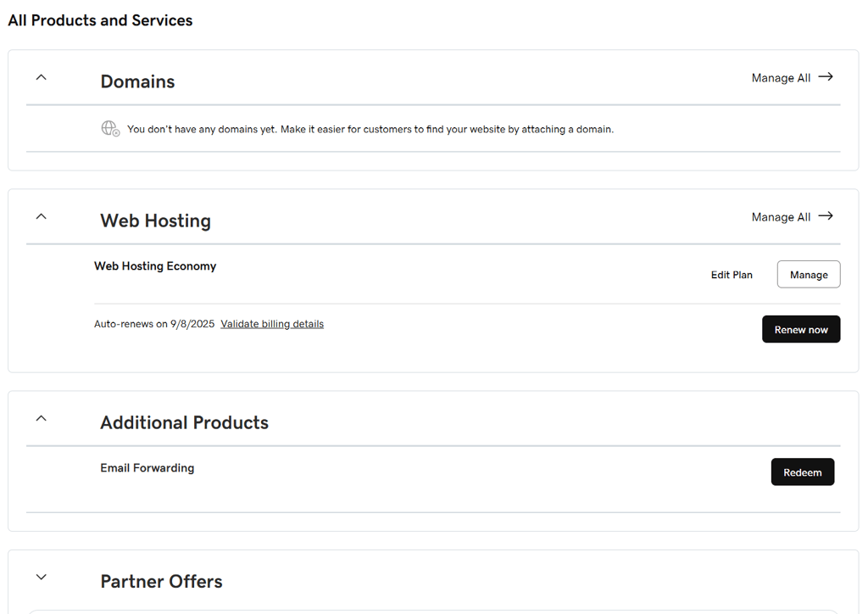Collapse the Domains section chevron
Viewport: 868px width, 614px height.
tap(41, 77)
